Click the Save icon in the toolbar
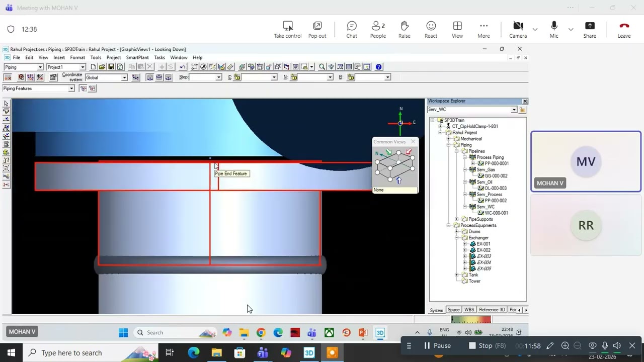This screenshot has width=644, height=362. [x=111, y=67]
